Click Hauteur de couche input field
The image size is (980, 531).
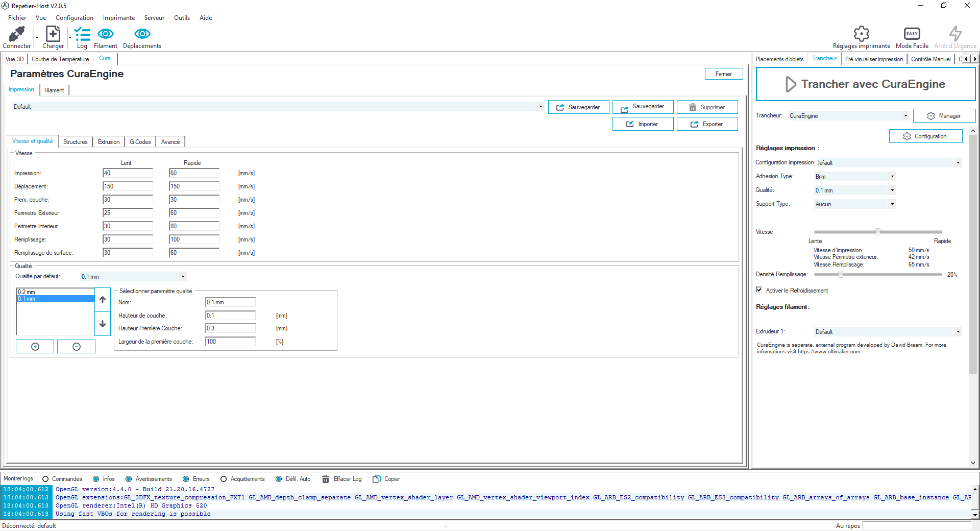click(x=230, y=316)
